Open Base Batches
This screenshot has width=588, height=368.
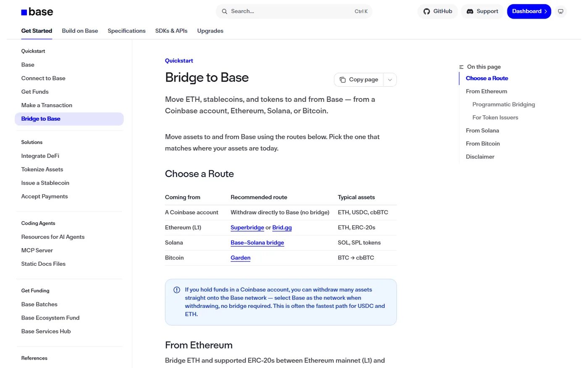pyautogui.click(x=39, y=304)
